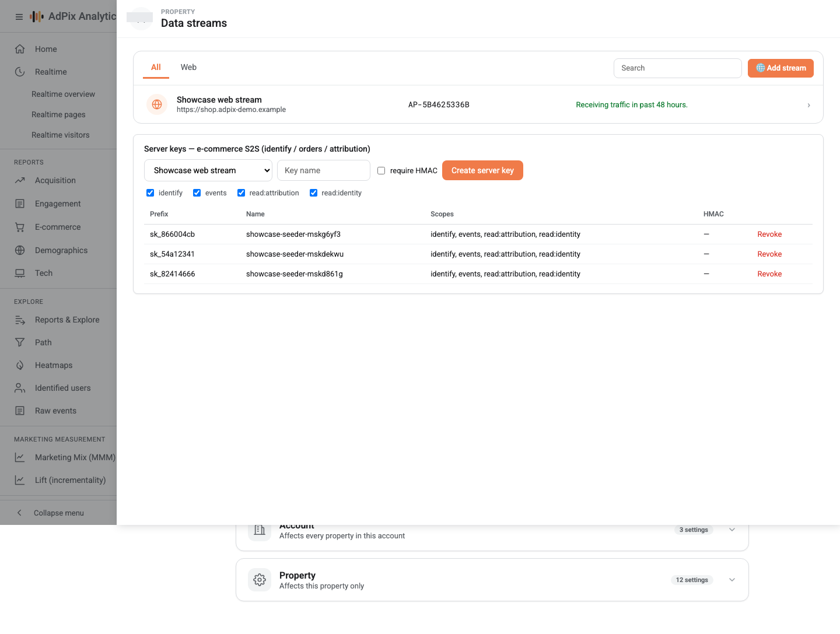
Task: Open Realtime overview menu item
Action: [x=63, y=94]
